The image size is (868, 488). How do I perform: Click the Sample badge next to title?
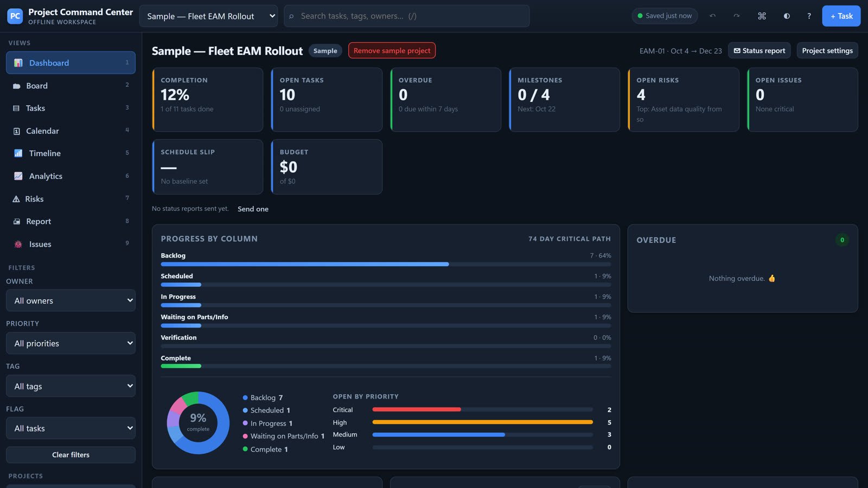(x=325, y=51)
